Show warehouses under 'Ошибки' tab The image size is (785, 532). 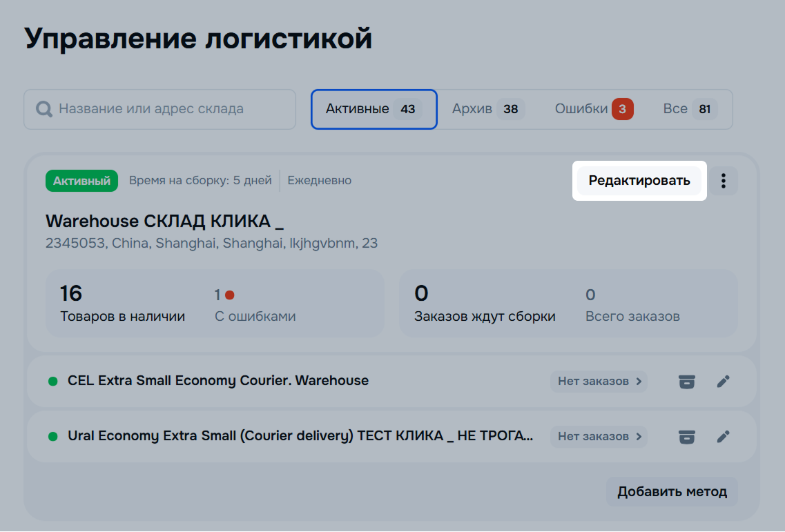(593, 109)
